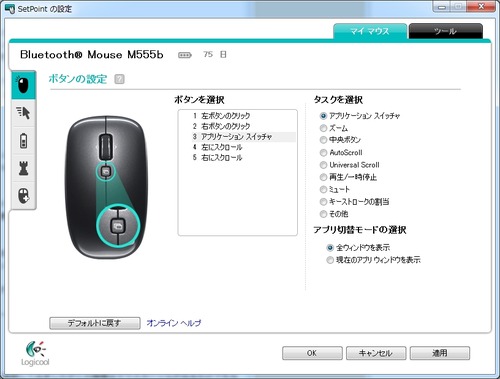Click the Logicool logo
500x379 pixels.
click(35, 354)
